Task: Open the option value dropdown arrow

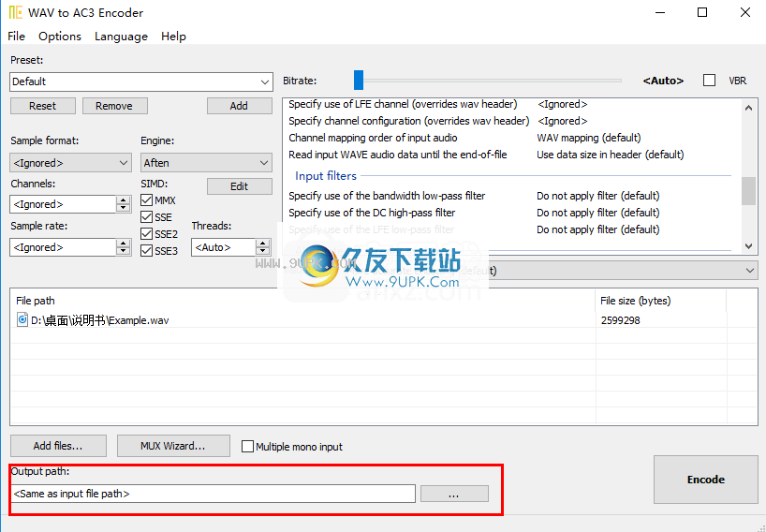Action: [750, 271]
